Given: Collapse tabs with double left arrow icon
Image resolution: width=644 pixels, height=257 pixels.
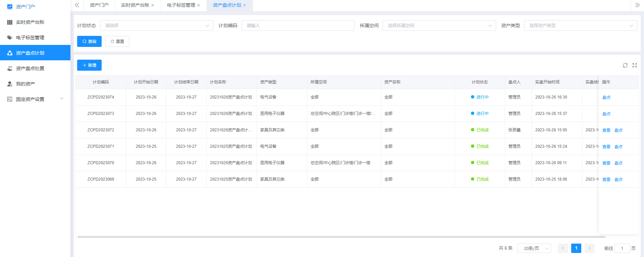Looking at the screenshot, I should tap(77, 5).
